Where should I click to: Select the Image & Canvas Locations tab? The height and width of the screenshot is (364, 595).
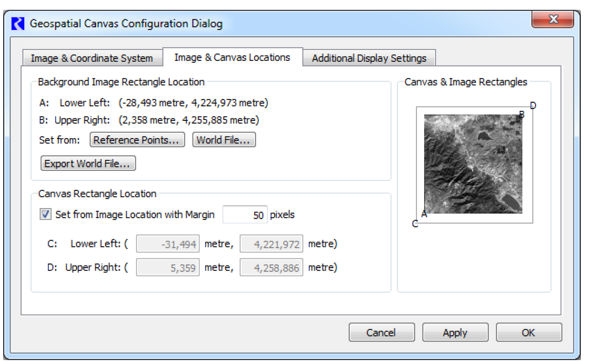pyautogui.click(x=232, y=57)
